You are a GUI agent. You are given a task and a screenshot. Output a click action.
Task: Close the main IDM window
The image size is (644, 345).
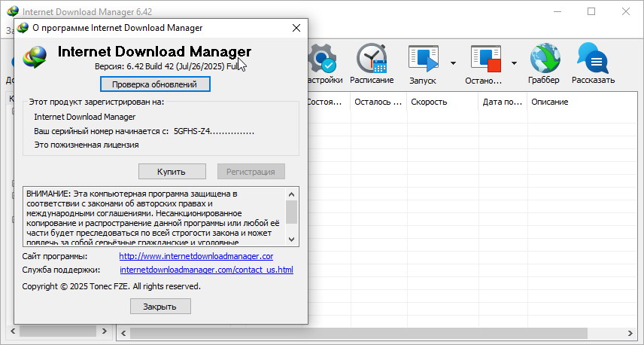[626, 11]
